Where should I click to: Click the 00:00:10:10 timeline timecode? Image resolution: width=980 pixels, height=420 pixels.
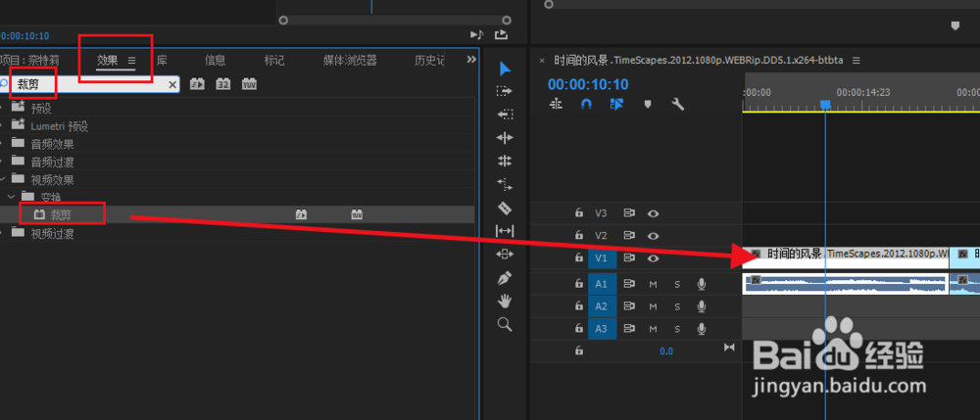[588, 84]
